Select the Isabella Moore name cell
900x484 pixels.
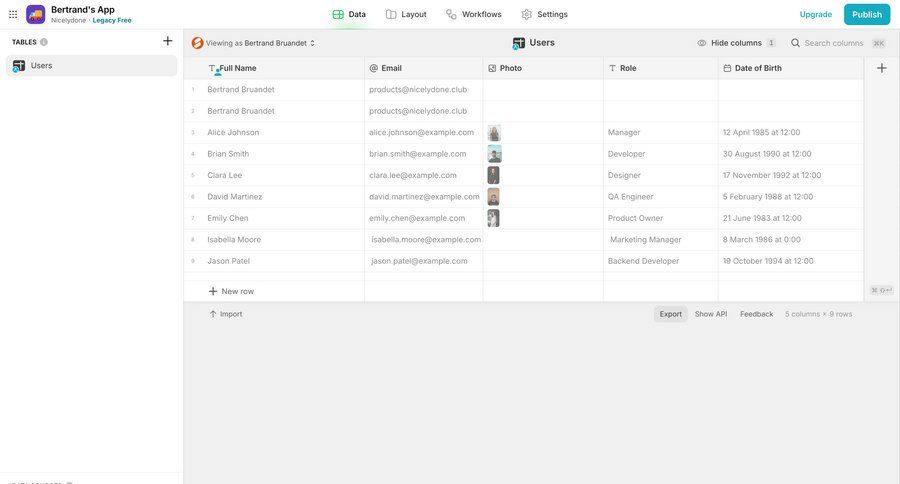(274, 239)
